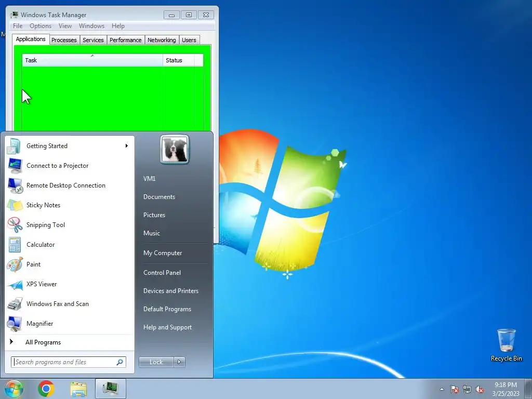Open Documents from Start menu

click(159, 197)
